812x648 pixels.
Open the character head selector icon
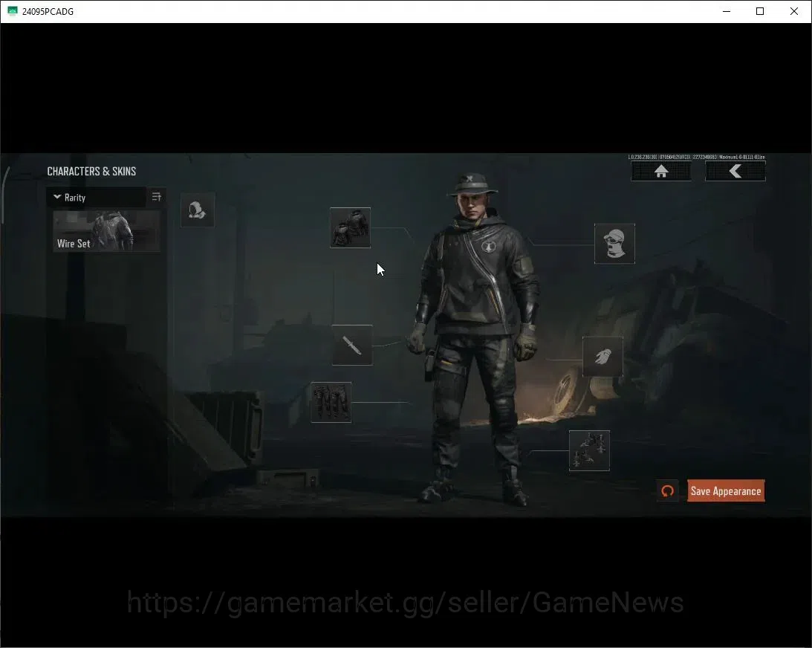point(198,210)
